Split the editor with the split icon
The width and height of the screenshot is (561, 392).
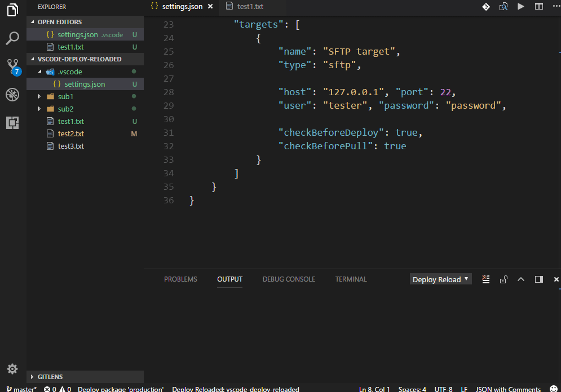pos(539,6)
